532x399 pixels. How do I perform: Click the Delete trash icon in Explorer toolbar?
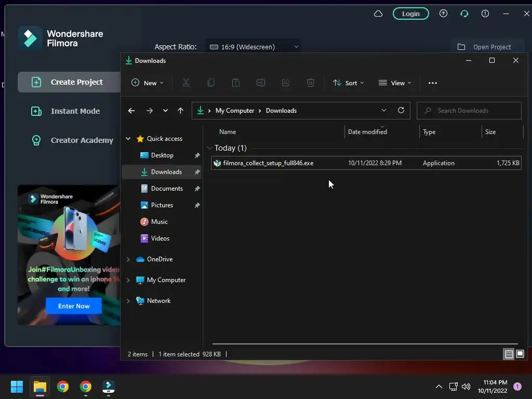311,83
